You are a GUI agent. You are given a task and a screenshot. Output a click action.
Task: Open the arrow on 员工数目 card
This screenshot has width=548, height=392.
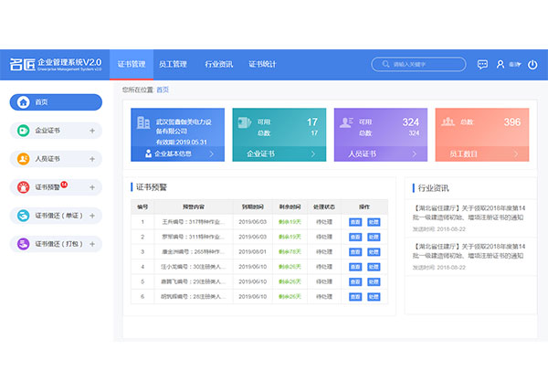click(520, 154)
